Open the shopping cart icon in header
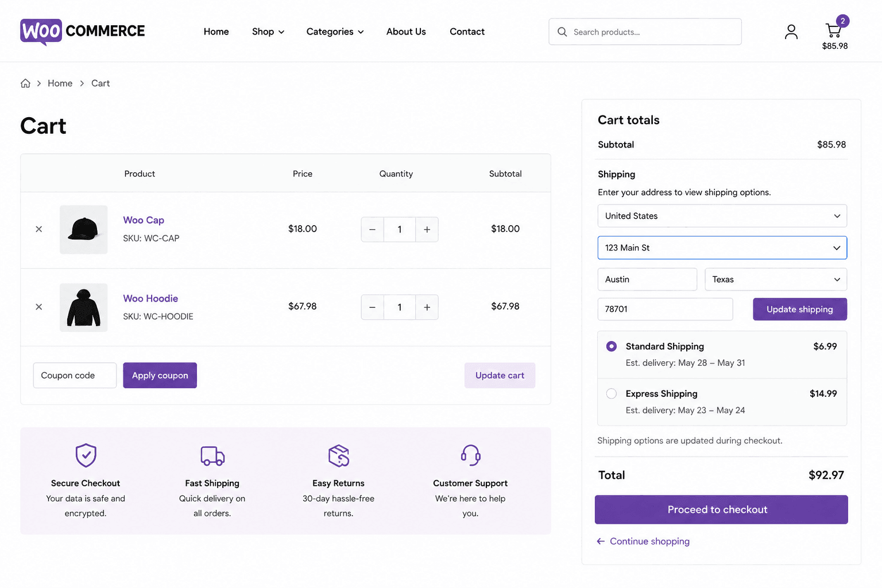 [x=833, y=30]
